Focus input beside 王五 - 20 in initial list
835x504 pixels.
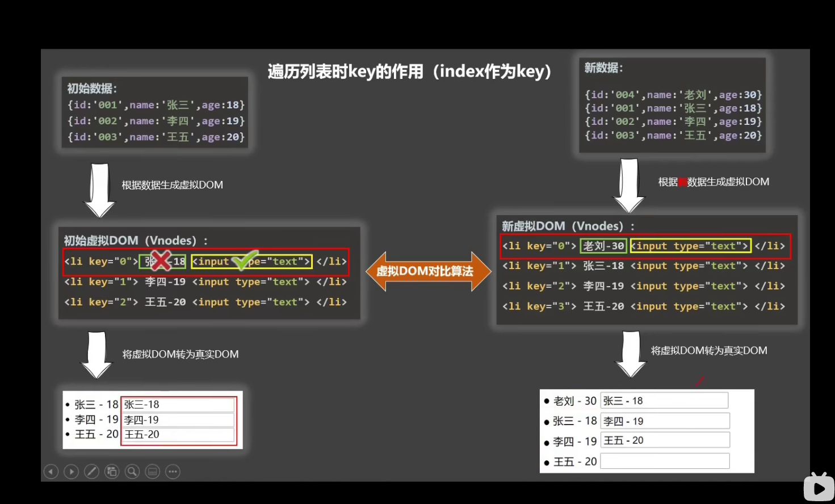tap(178, 435)
